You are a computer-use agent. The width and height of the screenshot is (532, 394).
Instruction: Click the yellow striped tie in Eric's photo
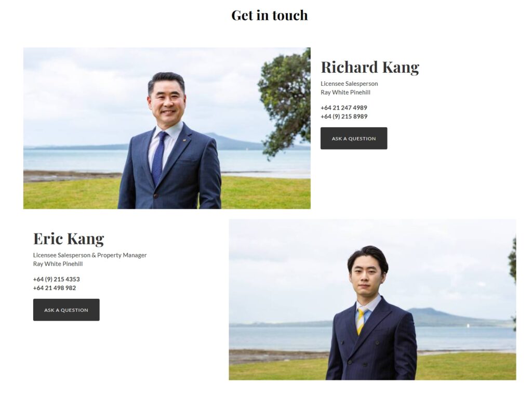tap(362, 320)
